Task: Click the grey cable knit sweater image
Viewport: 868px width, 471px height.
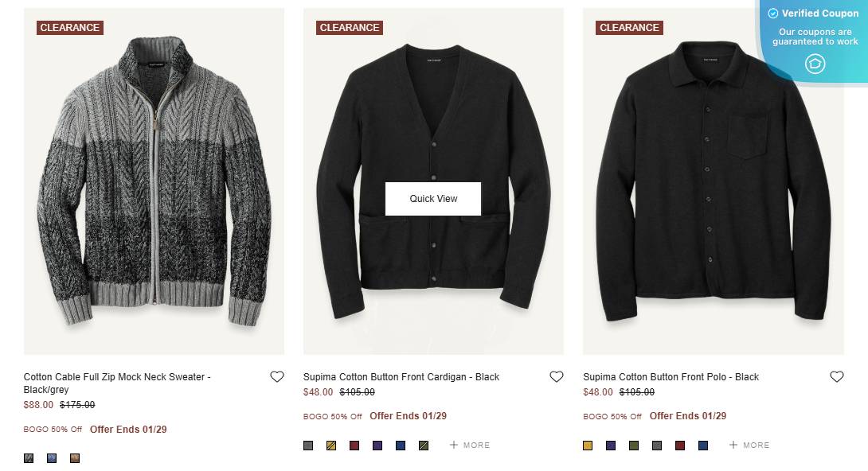Action: pyautogui.click(x=154, y=183)
